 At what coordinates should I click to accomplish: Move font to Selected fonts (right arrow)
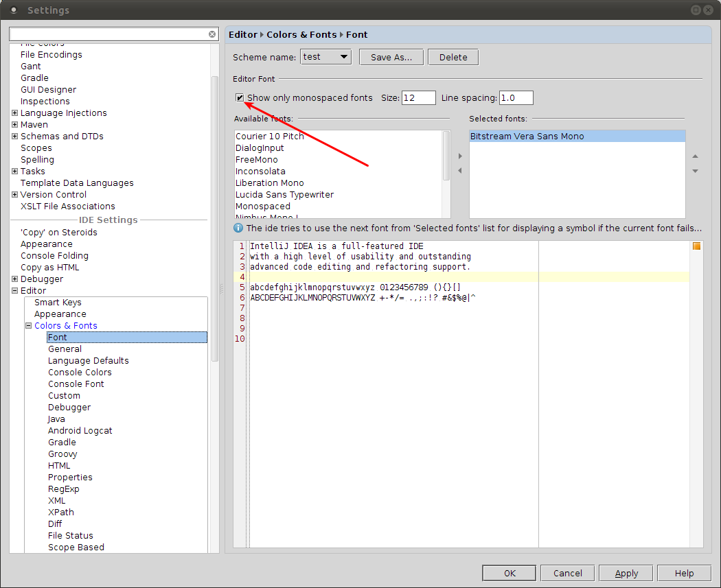pos(460,156)
